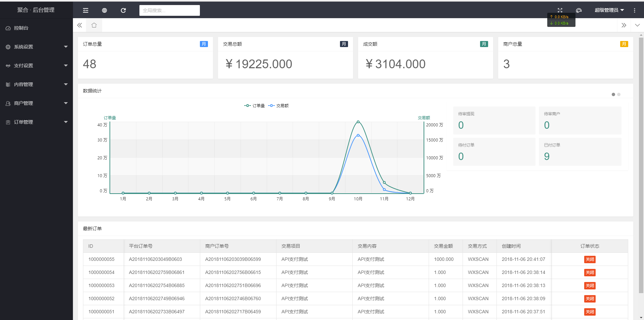Click 关闭 status for order 1000000055
The width and height of the screenshot is (644, 320).
tap(590, 259)
